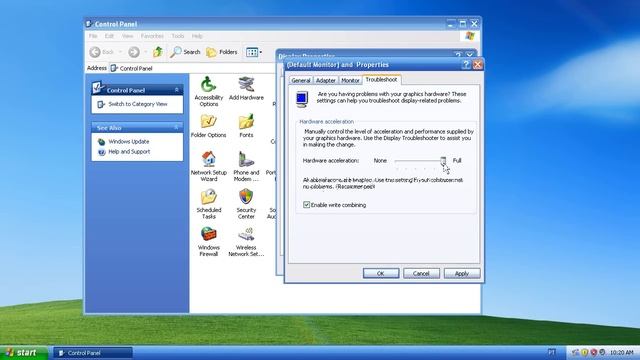Open the File menu
This screenshot has height=360, width=640.
pos(93,36)
